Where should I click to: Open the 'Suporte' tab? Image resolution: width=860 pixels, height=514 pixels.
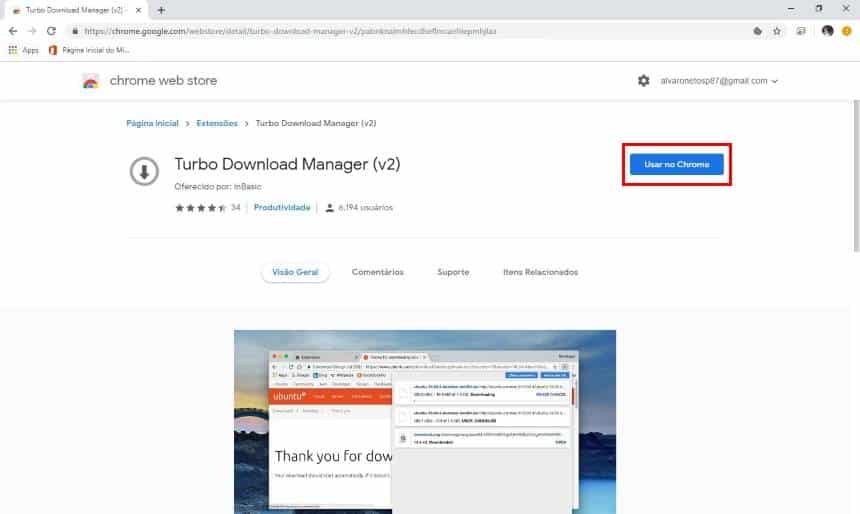[x=453, y=272]
